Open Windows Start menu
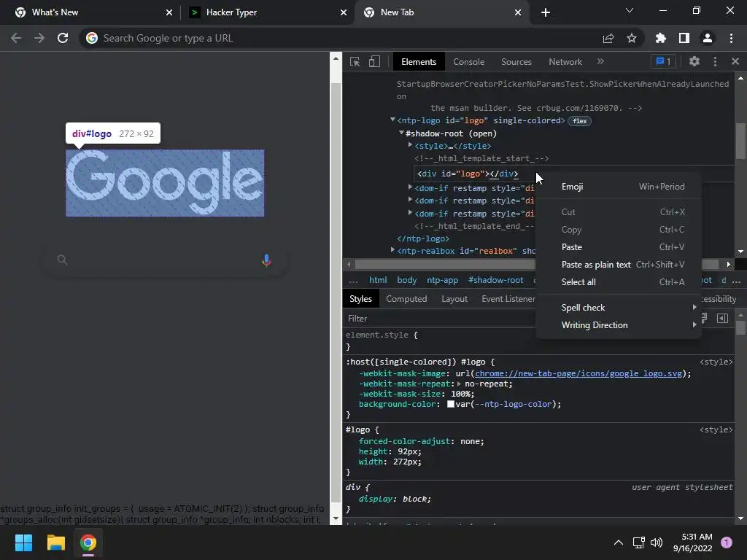This screenshot has width=747, height=560. [x=23, y=542]
